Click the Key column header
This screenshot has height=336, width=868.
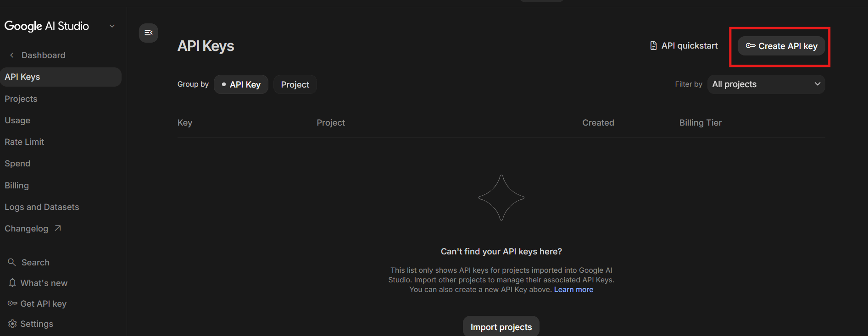pos(185,122)
